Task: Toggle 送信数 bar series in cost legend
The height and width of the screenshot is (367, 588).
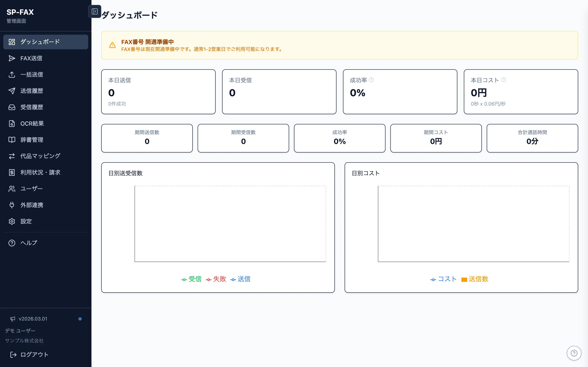Action: (x=478, y=279)
